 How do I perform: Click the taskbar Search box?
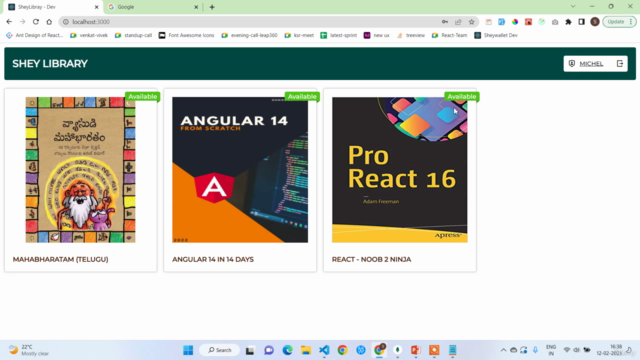pos(220,350)
